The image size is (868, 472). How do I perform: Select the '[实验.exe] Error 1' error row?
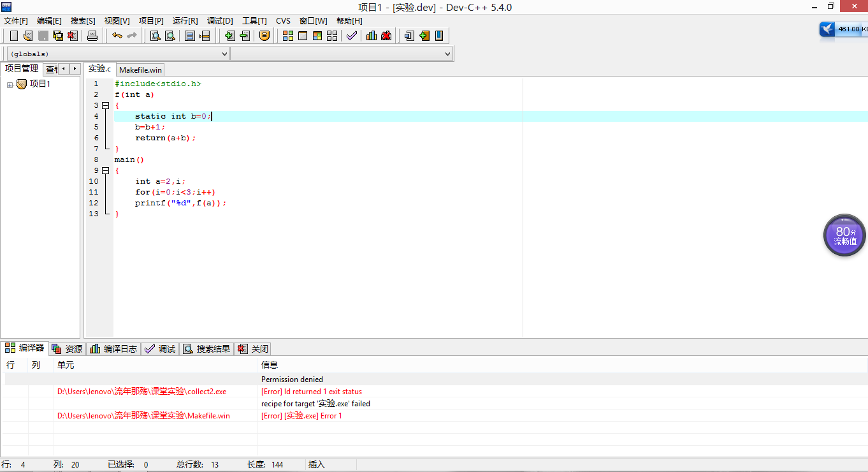click(x=436, y=416)
